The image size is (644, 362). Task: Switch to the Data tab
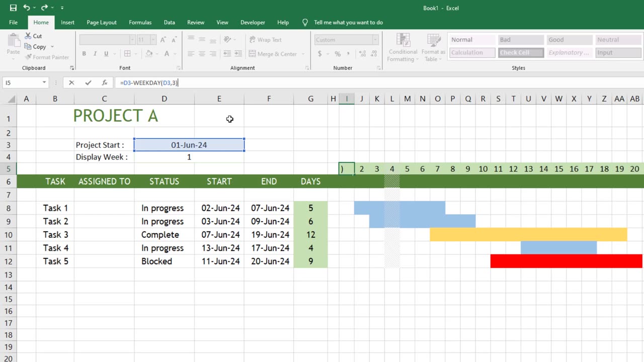(170, 22)
